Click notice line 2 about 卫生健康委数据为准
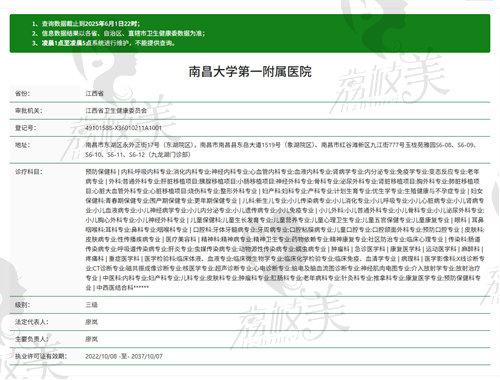This screenshot has width=500, height=380. [x=118, y=33]
